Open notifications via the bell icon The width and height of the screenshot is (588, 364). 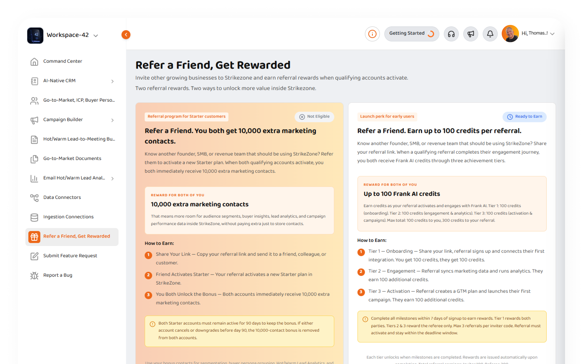coord(490,34)
